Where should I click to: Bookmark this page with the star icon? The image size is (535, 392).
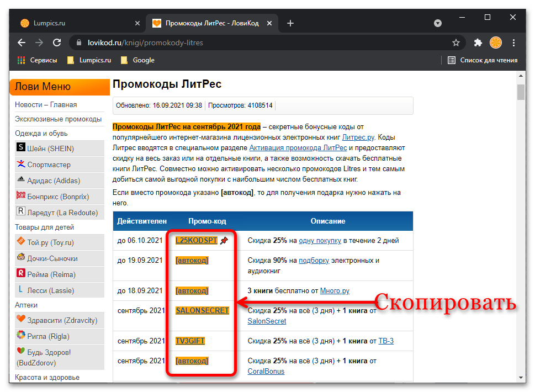point(456,43)
